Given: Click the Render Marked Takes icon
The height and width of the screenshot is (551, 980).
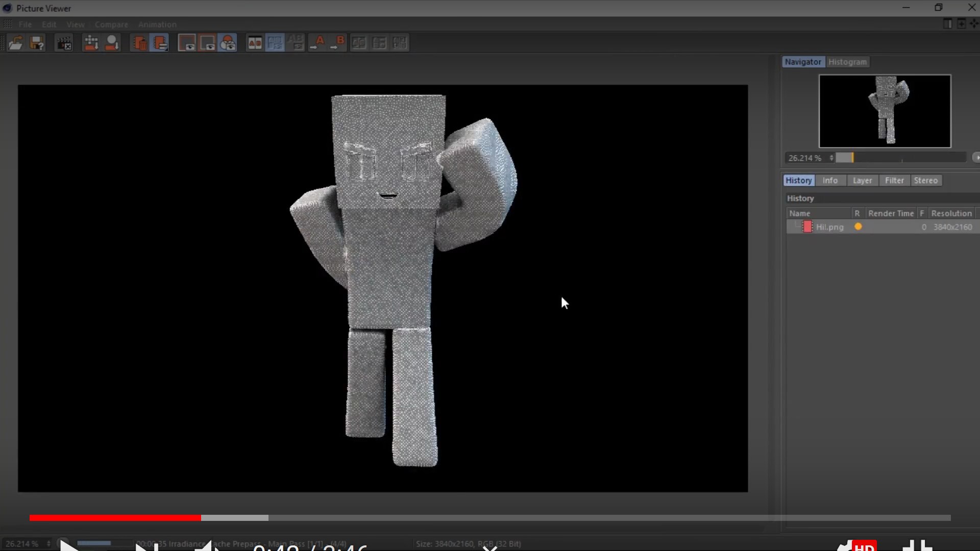Looking at the screenshot, I should point(112,43).
